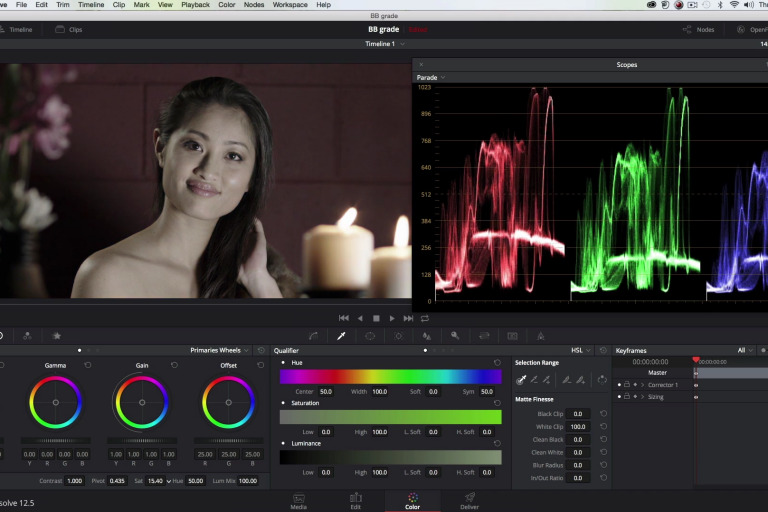Toggle the Luminance qualifier enable dot
This screenshot has width=768, height=512.
[x=284, y=443]
